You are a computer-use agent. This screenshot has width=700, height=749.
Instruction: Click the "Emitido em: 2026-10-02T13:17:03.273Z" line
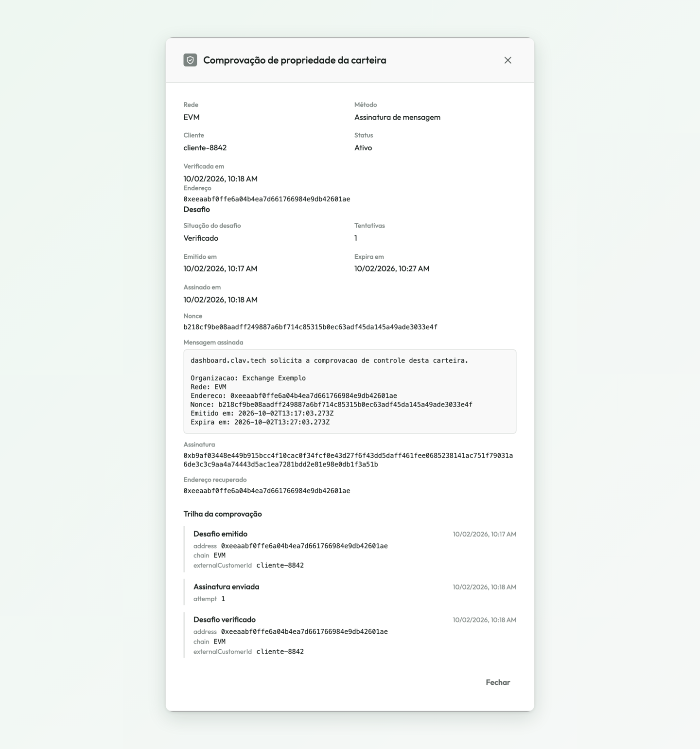coord(262,413)
